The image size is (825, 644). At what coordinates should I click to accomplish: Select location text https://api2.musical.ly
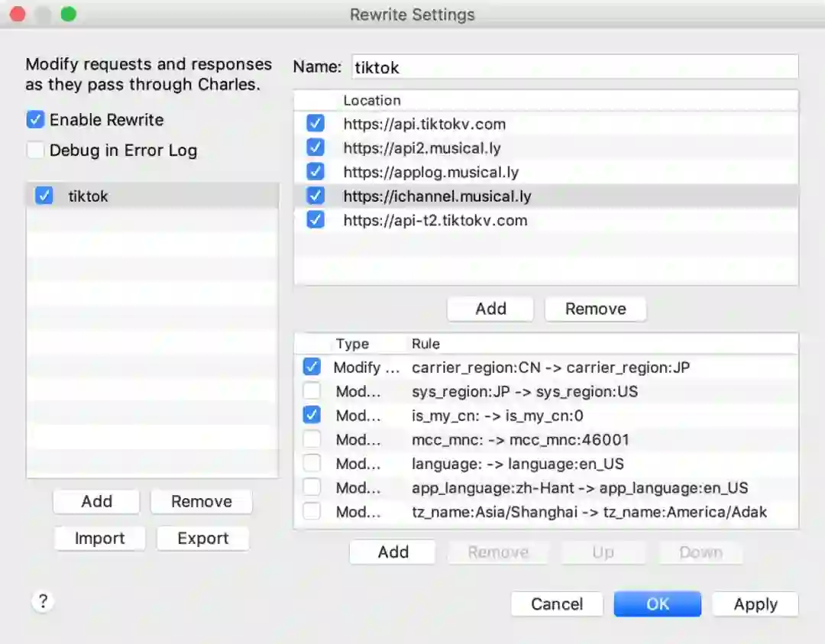pyautogui.click(x=422, y=148)
